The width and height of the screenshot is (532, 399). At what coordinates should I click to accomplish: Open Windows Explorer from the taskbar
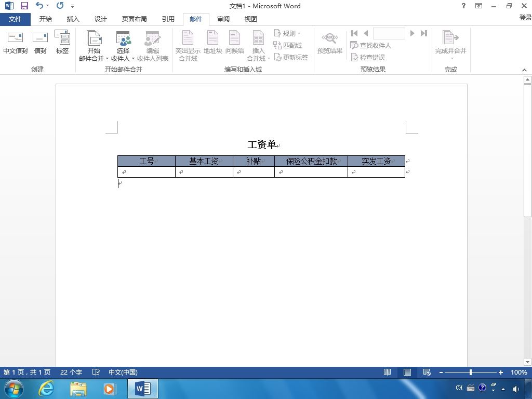pyautogui.click(x=78, y=389)
